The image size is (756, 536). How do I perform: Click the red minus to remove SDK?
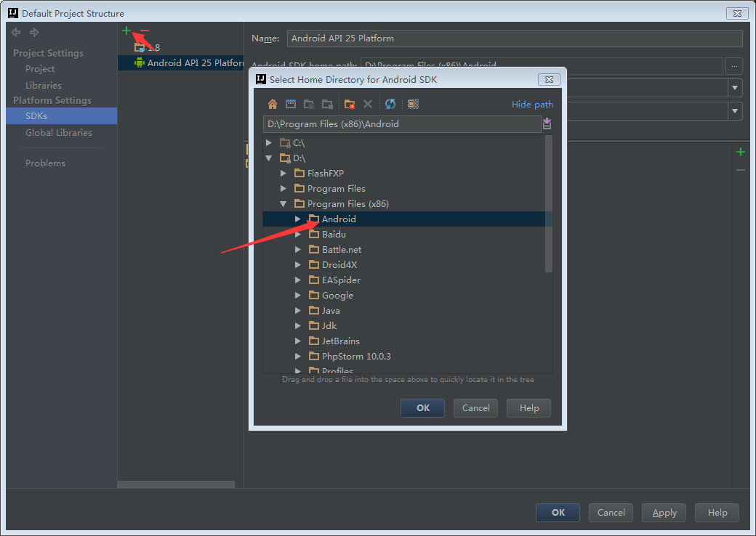point(145,31)
